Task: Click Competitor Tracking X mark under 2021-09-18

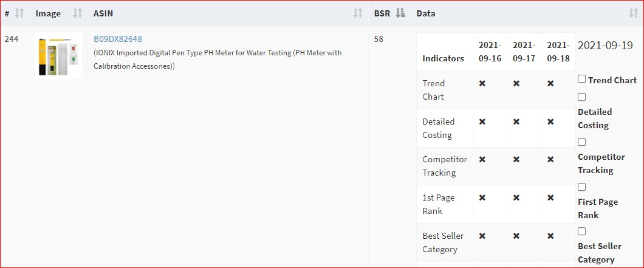Action: (x=550, y=159)
